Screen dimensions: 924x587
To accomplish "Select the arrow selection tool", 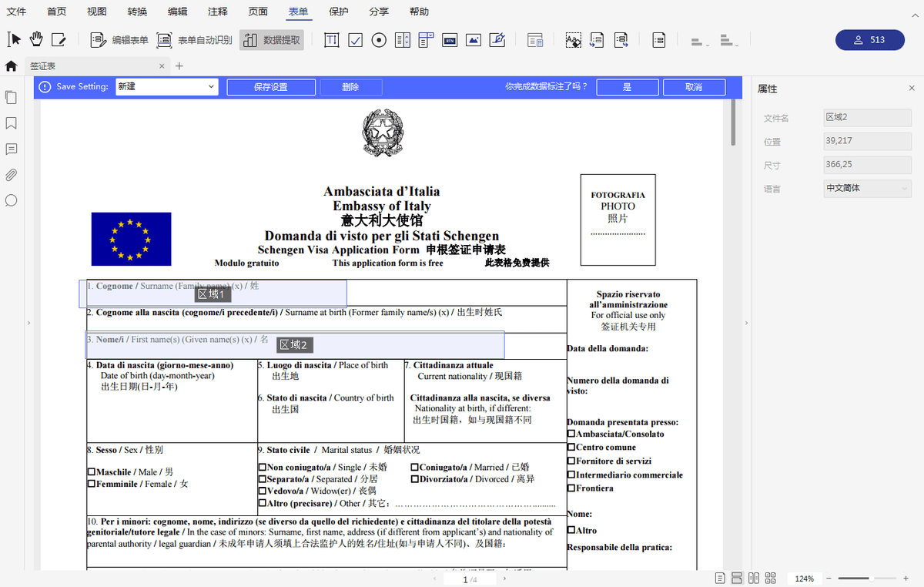I will pyautogui.click(x=14, y=39).
